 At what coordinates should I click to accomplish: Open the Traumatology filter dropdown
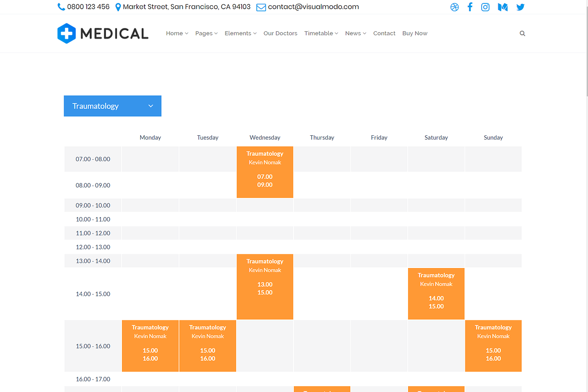tap(113, 106)
